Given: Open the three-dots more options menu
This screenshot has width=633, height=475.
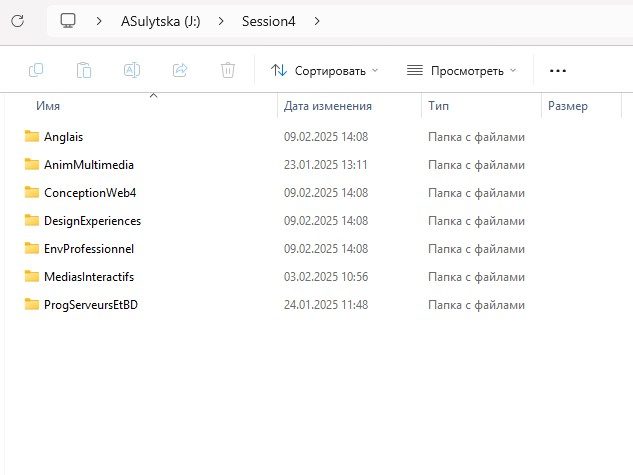Looking at the screenshot, I should (558, 70).
